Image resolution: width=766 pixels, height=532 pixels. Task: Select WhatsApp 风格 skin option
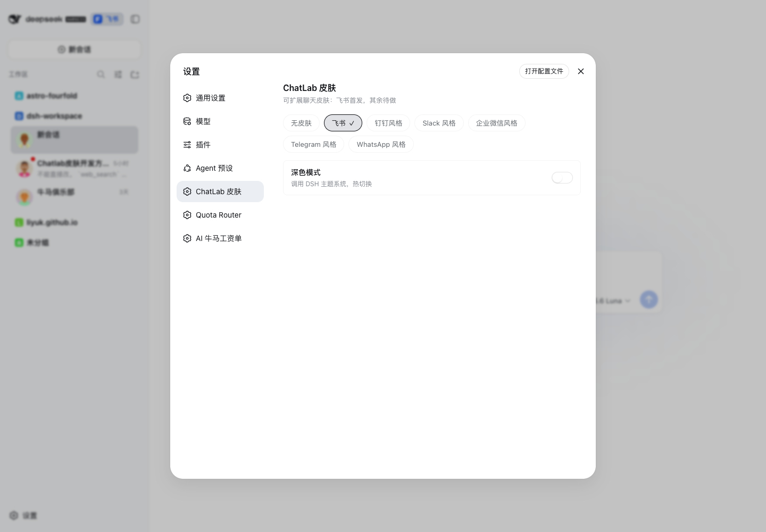(x=381, y=144)
